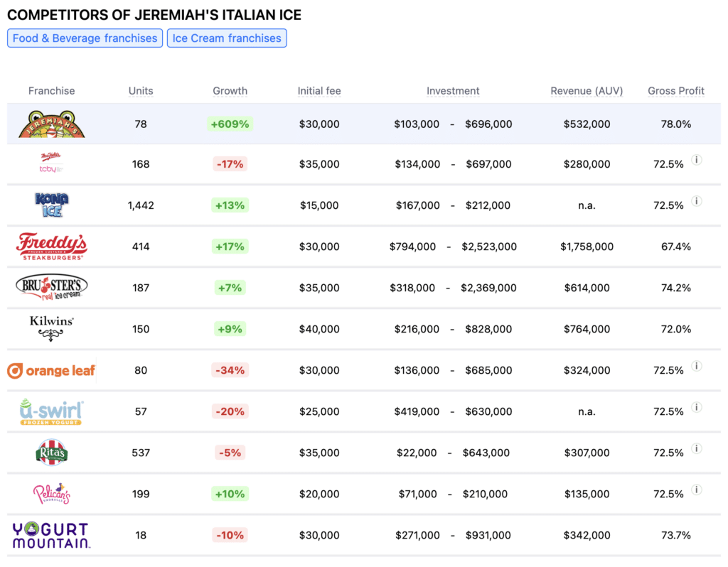Click the $614,000 revenue value
This screenshot has width=728, height=567.
click(x=587, y=288)
